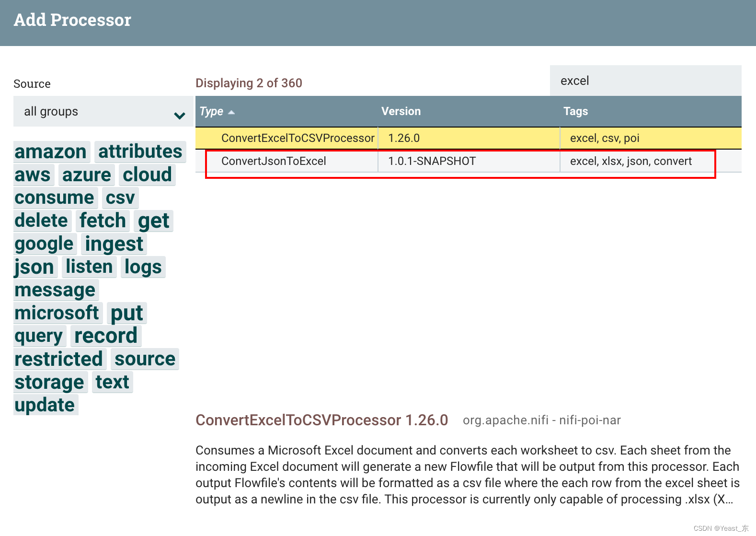
Task: Select the record tag filter
Action: tap(106, 336)
